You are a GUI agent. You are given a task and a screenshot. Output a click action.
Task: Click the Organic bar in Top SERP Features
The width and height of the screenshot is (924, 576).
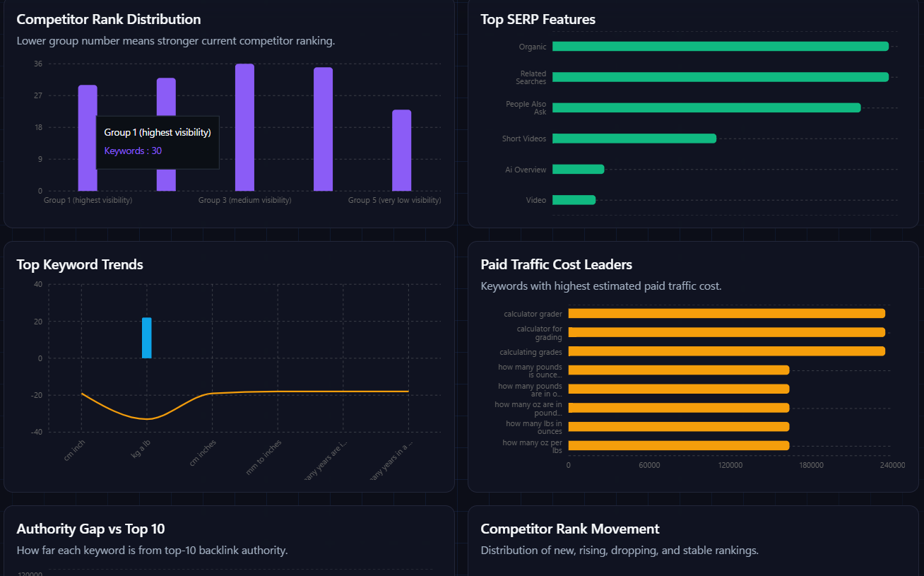point(721,47)
